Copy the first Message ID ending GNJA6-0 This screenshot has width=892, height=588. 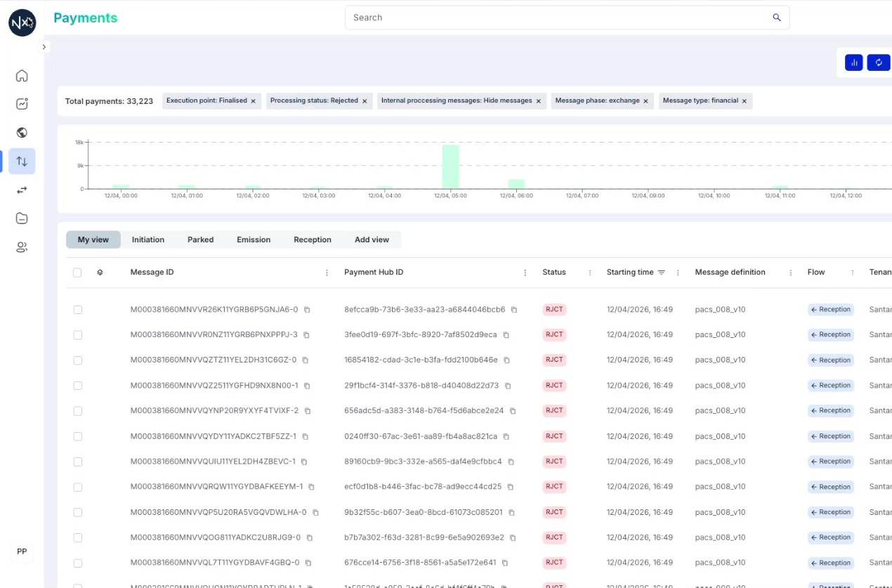click(307, 310)
